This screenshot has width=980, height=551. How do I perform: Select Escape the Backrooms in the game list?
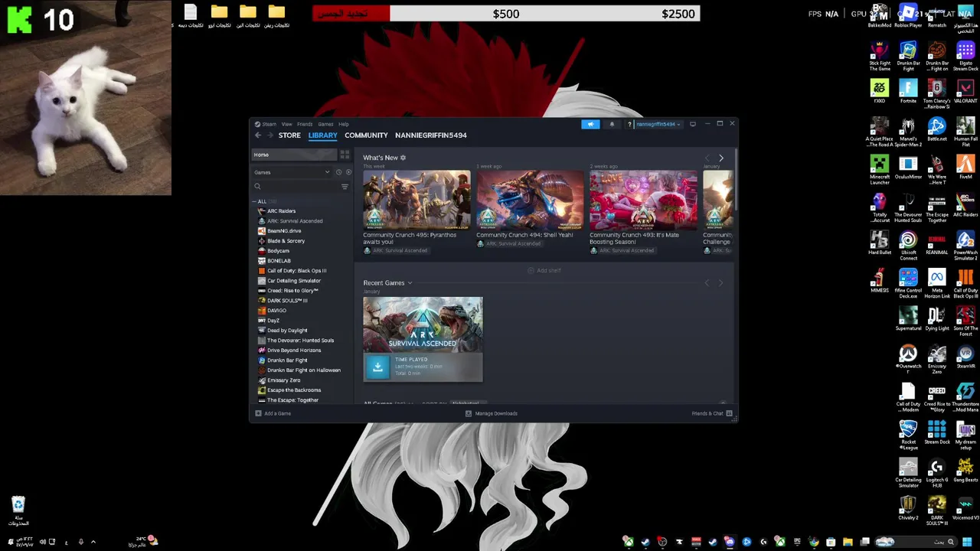pos(293,390)
